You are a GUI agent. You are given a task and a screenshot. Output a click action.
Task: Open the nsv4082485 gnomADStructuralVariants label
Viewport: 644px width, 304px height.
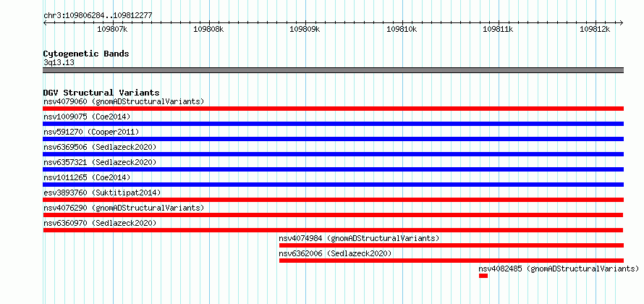point(559,269)
